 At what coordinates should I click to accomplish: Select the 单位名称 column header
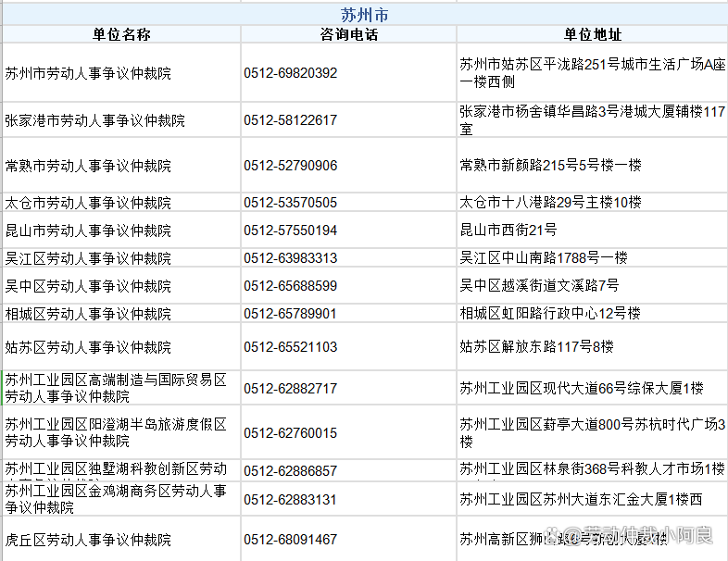pyautogui.click(x=121, y=34)
